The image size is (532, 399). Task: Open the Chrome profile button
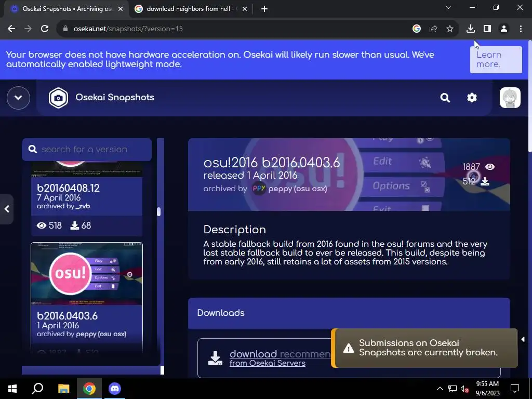coord(504,29)
